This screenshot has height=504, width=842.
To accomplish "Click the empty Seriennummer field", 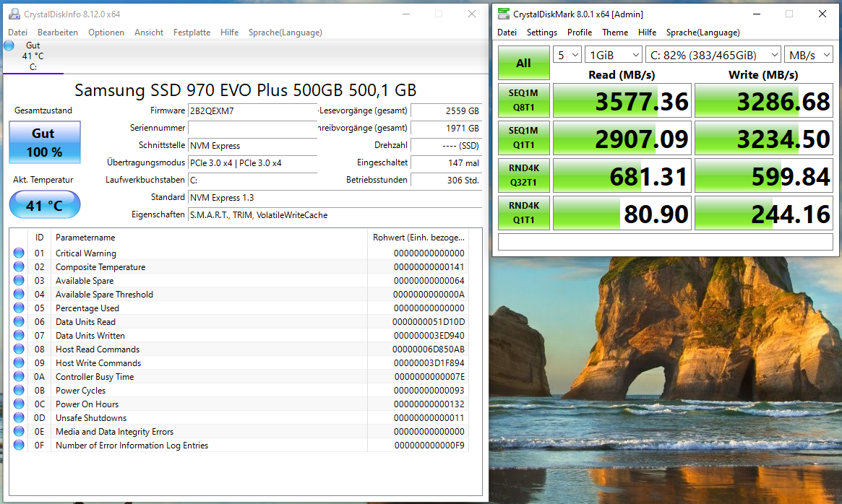I will (252, 128).
